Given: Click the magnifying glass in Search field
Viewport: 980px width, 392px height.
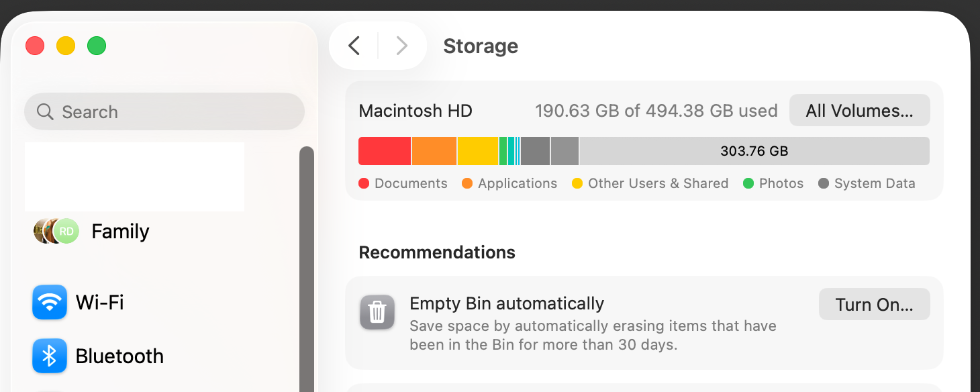Looking at the screenshot, I should pyautogui.click(x=45, y=111).
